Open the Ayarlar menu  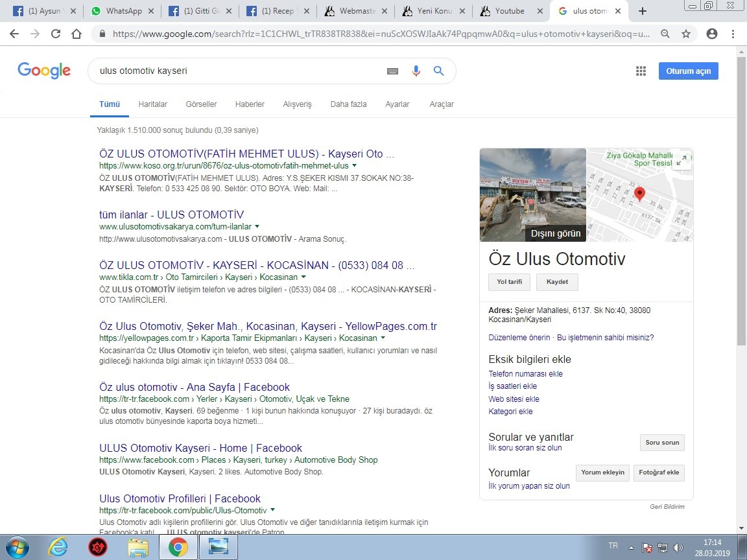[x=397, y=104]
